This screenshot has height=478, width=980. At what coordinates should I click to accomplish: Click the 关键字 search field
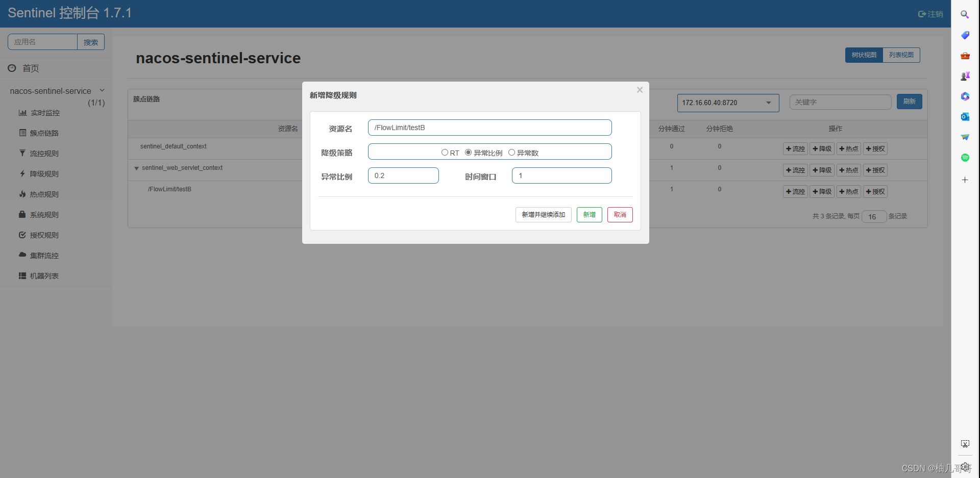click(840, 102)
